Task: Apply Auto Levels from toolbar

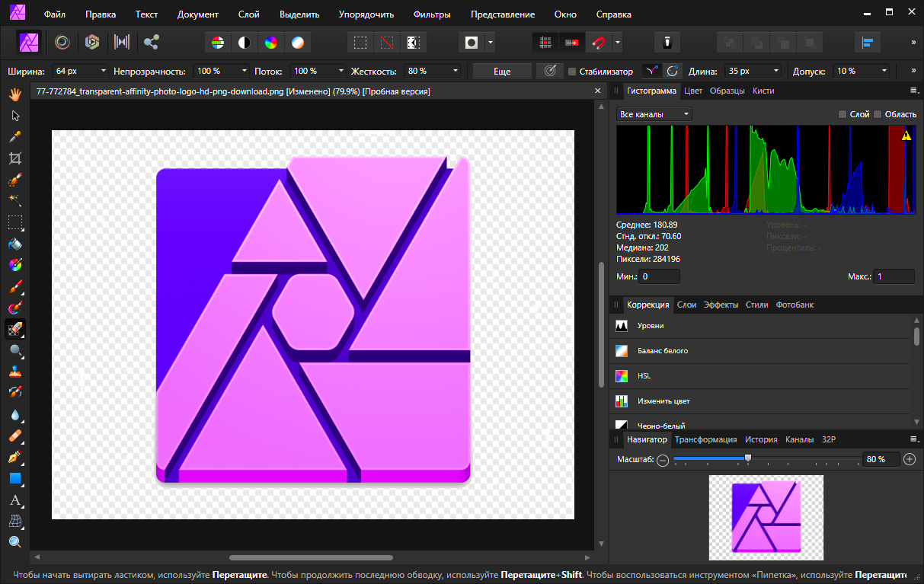Action: 218,43
